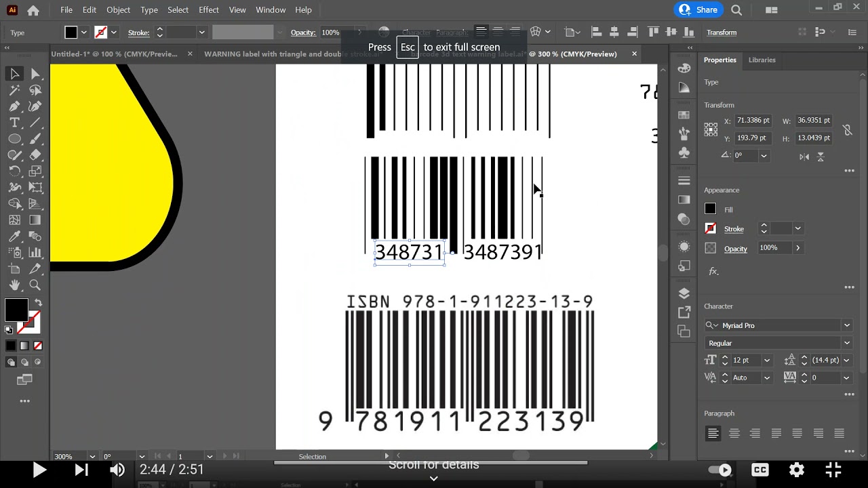Viewport: 868px width, 488px height.
Task: Select the Artboard tool
Action: (14, 268)
